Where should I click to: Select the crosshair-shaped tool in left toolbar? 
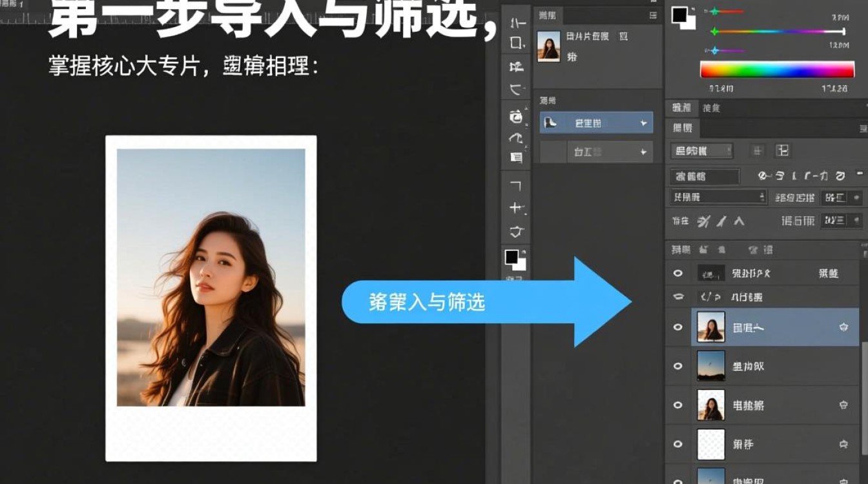click(x=516, y=208)
